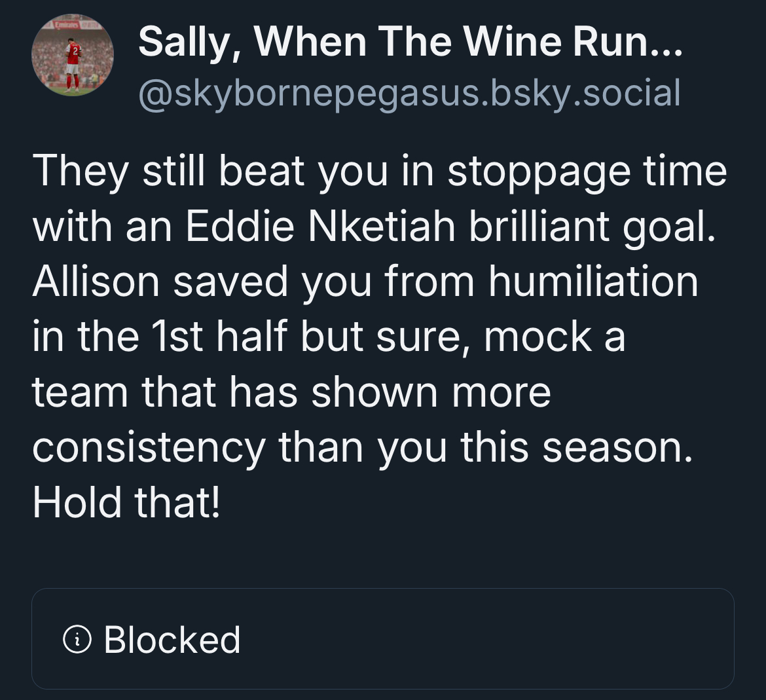Click the display name Sally, When The Wine Run...
This screenshot has width=766, height=700.
pos(393,42)
